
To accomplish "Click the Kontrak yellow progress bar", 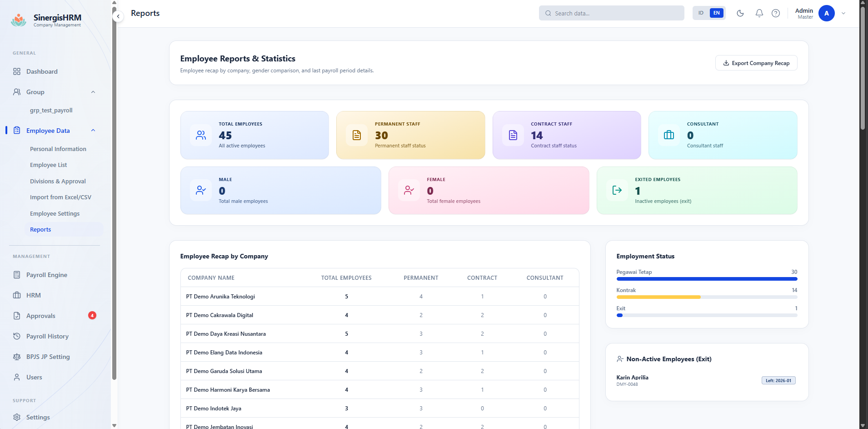I will [x=658, y=297].
